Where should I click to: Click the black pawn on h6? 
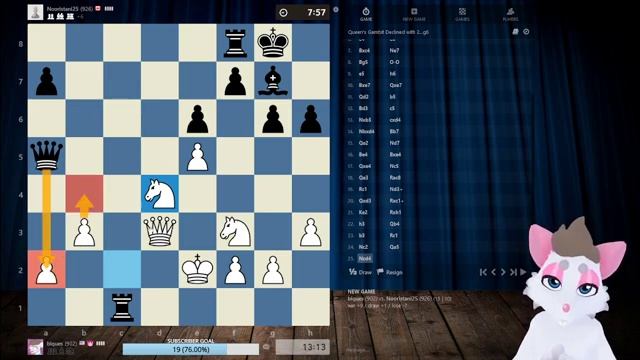point(311,118)
